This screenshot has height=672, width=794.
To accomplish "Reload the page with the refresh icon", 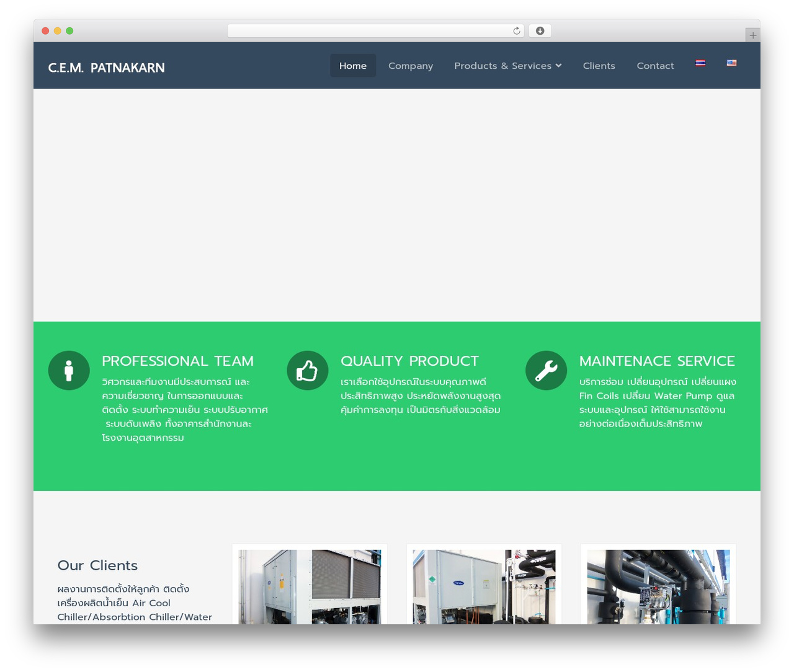I will click(517, 31).
